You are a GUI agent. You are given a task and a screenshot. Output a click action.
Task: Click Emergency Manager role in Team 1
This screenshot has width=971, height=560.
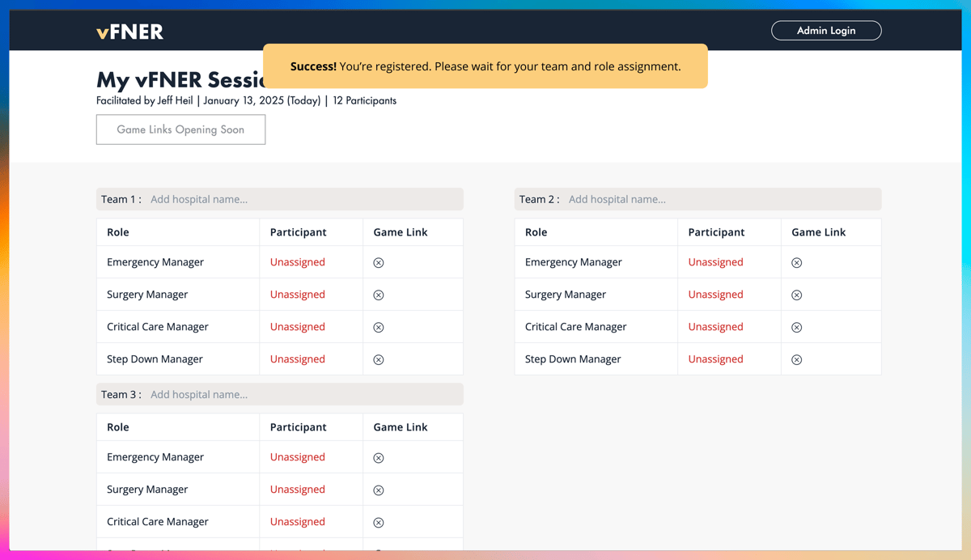pyautogui.click(x=155, y=262)
